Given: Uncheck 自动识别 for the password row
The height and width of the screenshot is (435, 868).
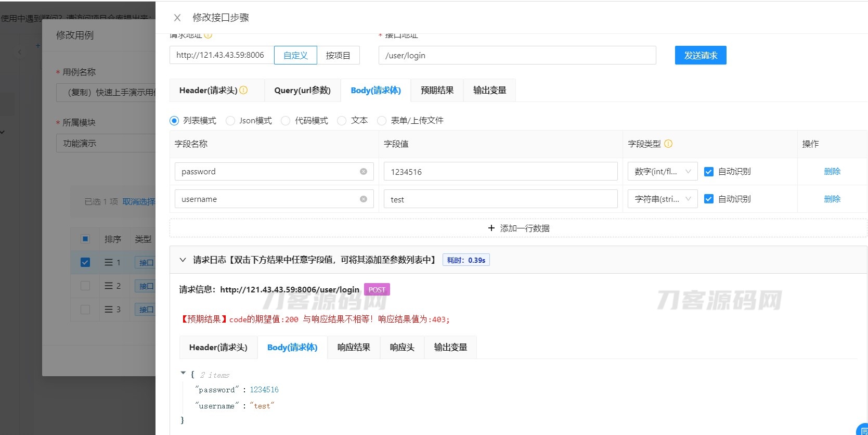Looking at the screenshot, I should tap(708, 172).
